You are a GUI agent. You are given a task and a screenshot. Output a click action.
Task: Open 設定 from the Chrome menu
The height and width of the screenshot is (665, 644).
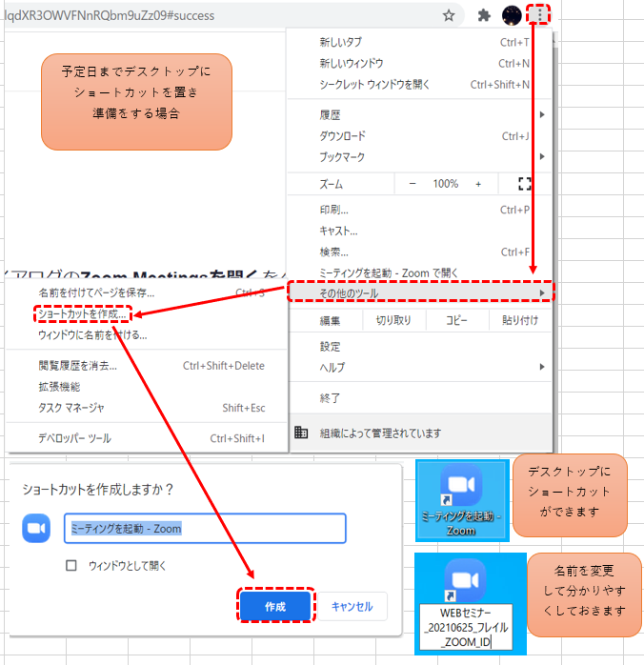[x=331, y=347]
